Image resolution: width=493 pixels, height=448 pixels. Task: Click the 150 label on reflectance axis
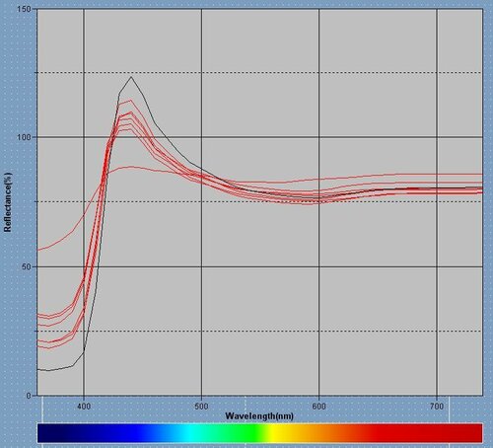click(x=24, y=9)
